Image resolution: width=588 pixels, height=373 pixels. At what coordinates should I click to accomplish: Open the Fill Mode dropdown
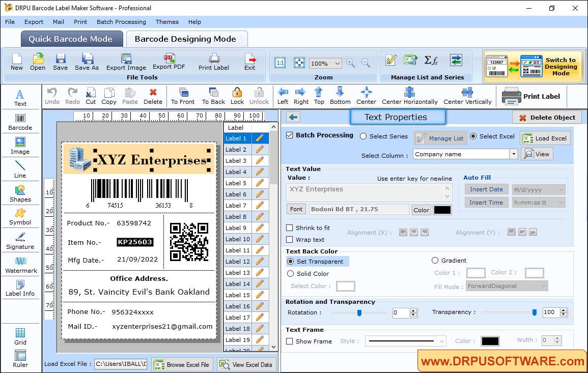click(x=543, y=286)
